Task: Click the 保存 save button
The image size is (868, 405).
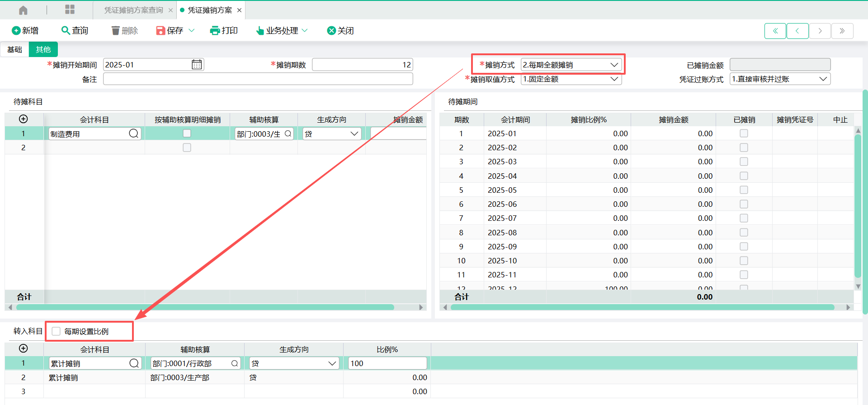Action: point(170,30)
